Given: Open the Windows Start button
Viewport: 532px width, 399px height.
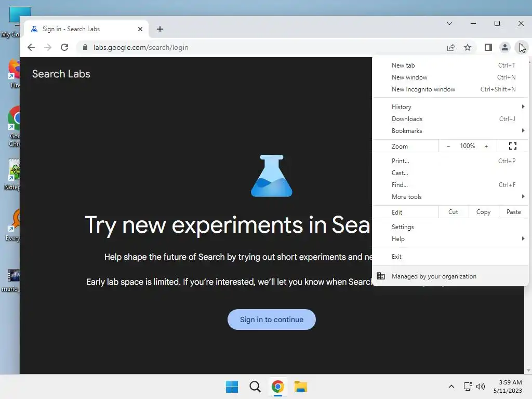Looking at the screenshot, I should tap(232, 387).
